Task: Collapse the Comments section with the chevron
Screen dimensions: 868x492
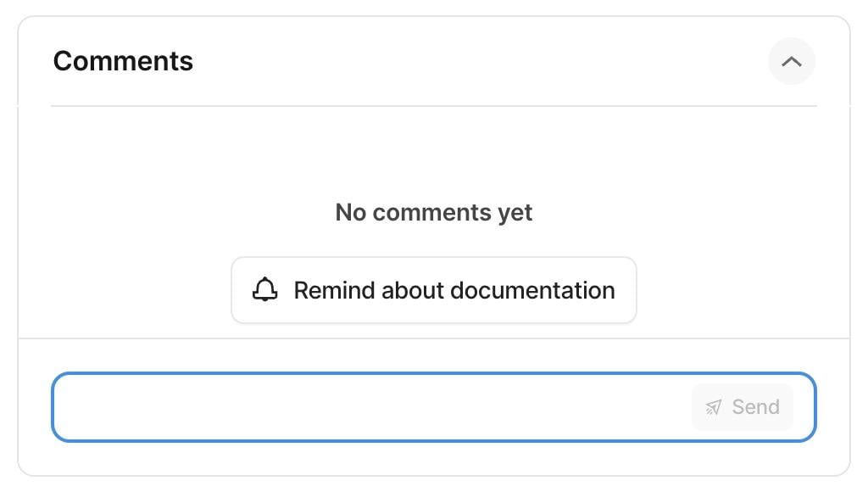Action: 791,62
